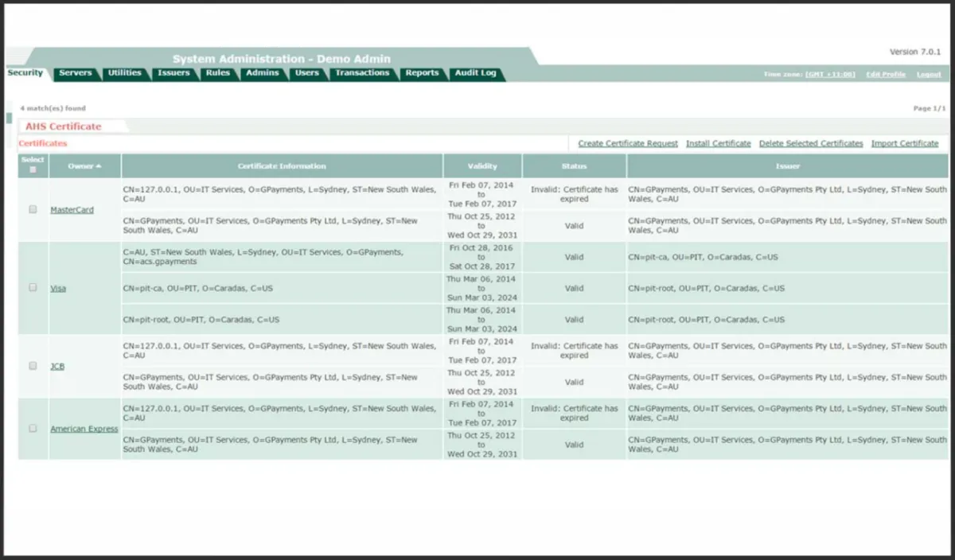This screenshot has width=955, height=560.
Task: Select the AHS Certificate section tab
Action: point(64,126)
